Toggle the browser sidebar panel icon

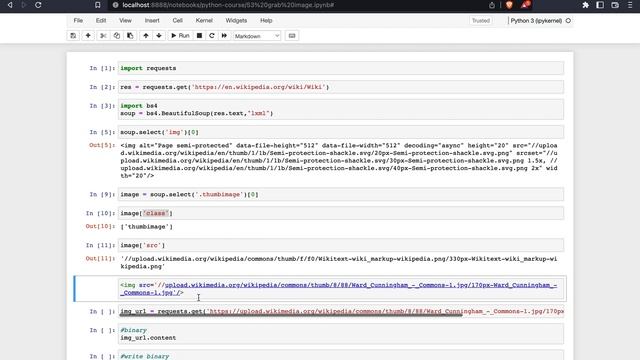(x=600, y=5)
